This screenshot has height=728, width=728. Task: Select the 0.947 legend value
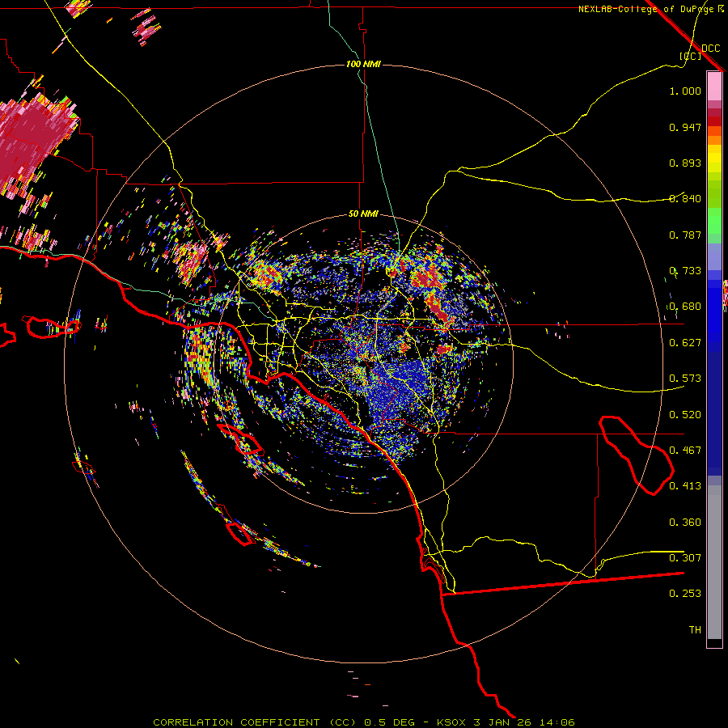click(685, 127)
